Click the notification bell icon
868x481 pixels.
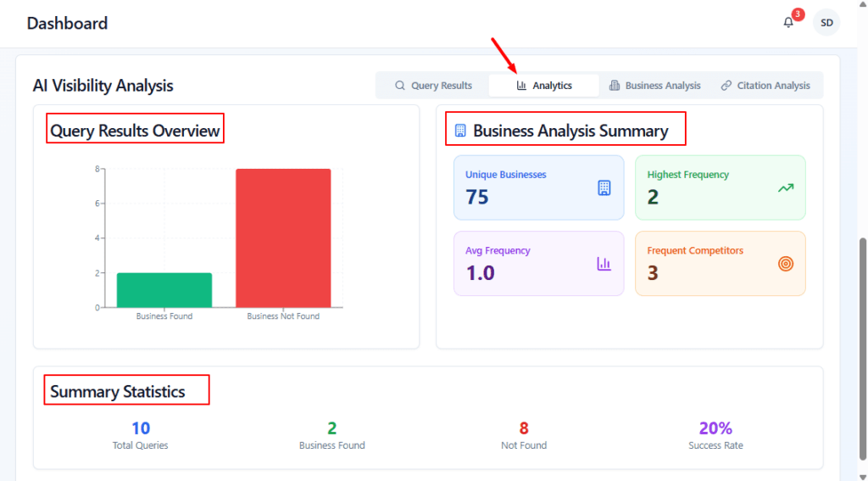tap(788, 23)
